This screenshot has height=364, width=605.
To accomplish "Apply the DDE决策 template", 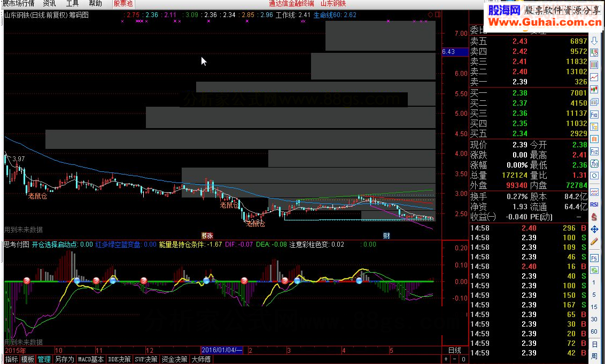I will [119, 359].
